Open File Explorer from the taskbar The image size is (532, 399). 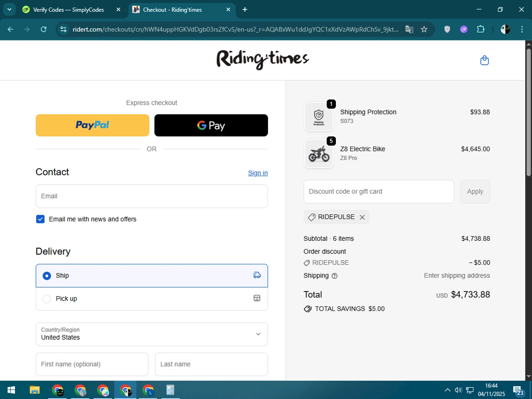(34, 390)
